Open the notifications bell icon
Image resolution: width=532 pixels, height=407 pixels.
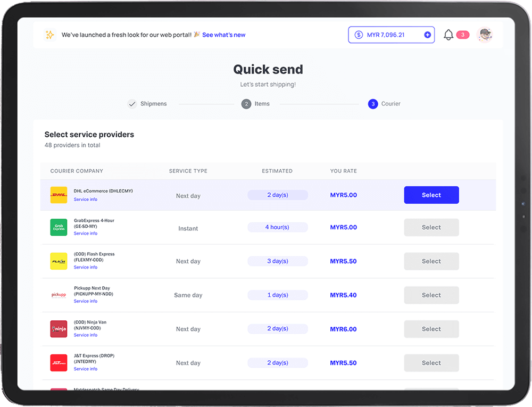[448, 35]
